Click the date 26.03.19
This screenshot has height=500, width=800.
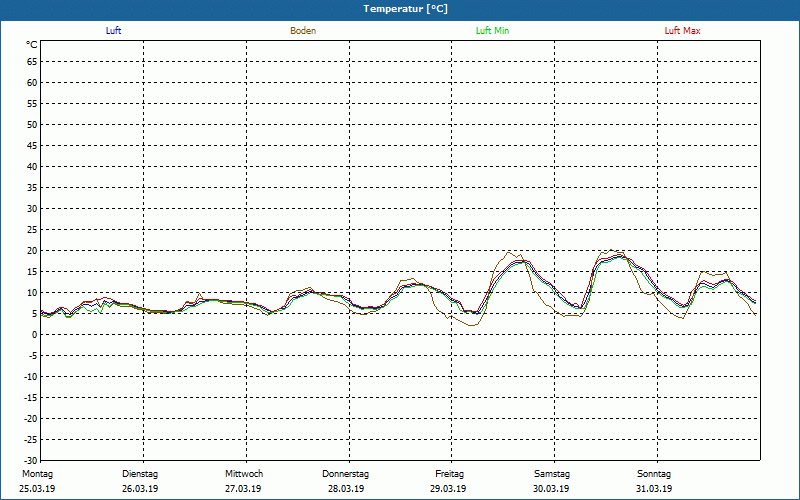[140, 489]
